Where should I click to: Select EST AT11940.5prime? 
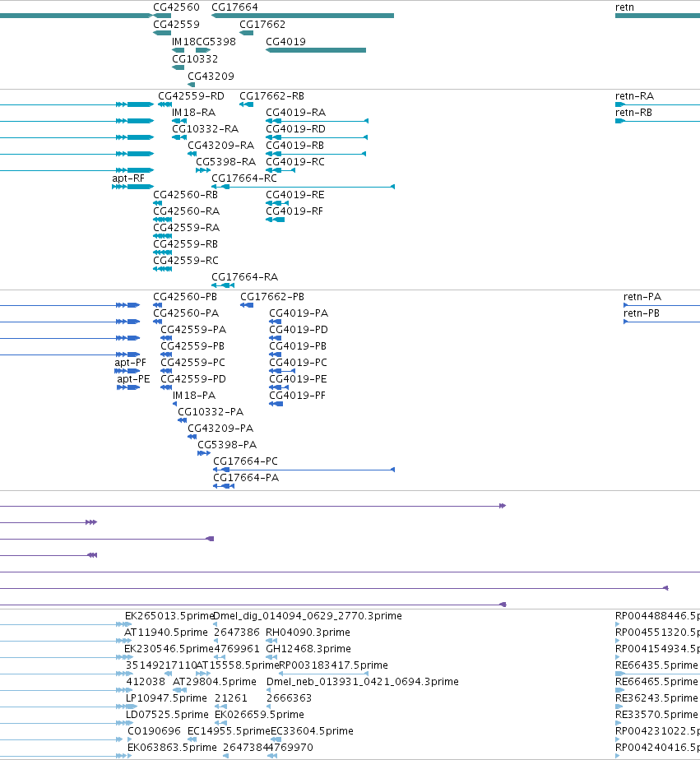coord(166,632)
